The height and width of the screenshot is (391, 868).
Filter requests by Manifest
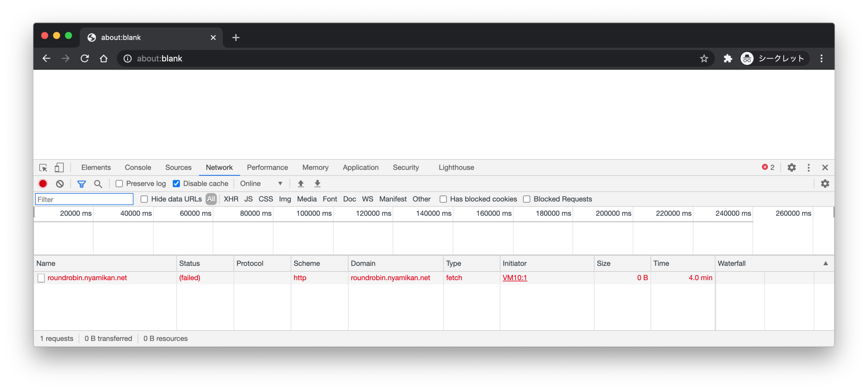click(393, 199)
